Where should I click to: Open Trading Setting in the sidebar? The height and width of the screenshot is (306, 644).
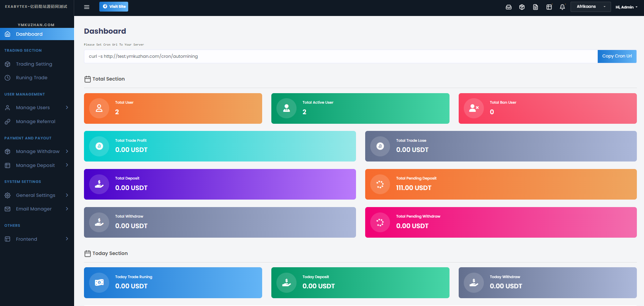point(34,64)
